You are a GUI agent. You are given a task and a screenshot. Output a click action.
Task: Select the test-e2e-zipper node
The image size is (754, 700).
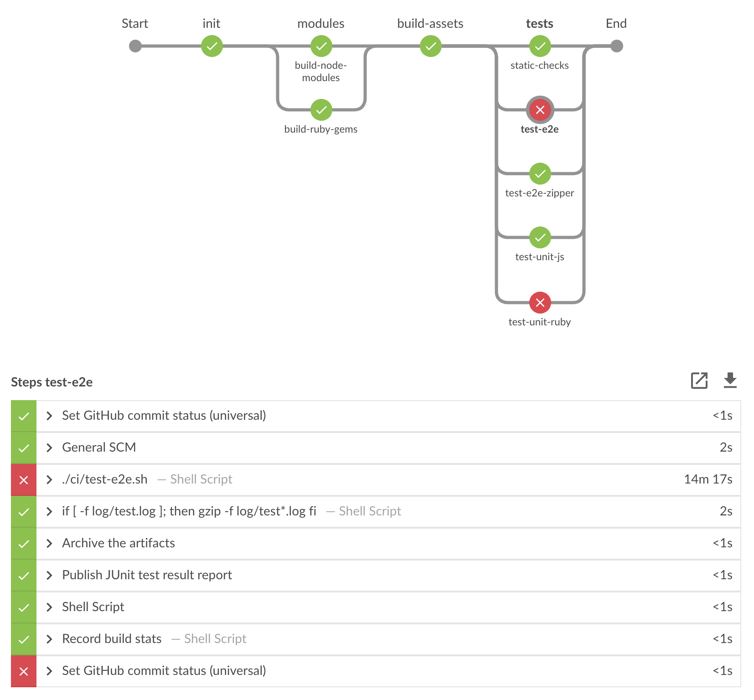coord(540,174)
